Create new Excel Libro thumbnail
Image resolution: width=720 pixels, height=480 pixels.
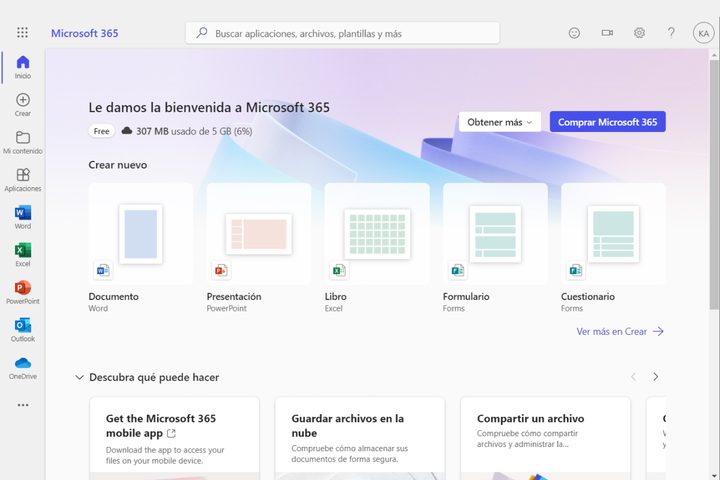point(377,234)
